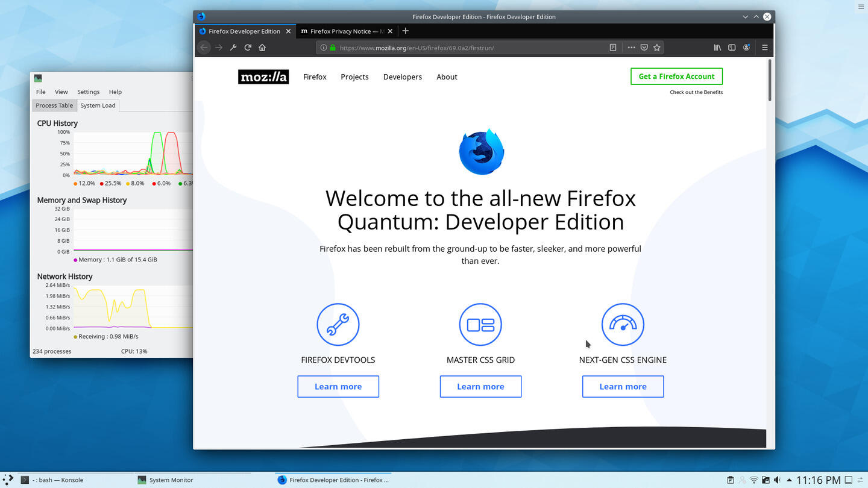Switch to the Firefox Privacy Notice tab
This screenshot has width=868, height=488.
click(x=347, y=31)
